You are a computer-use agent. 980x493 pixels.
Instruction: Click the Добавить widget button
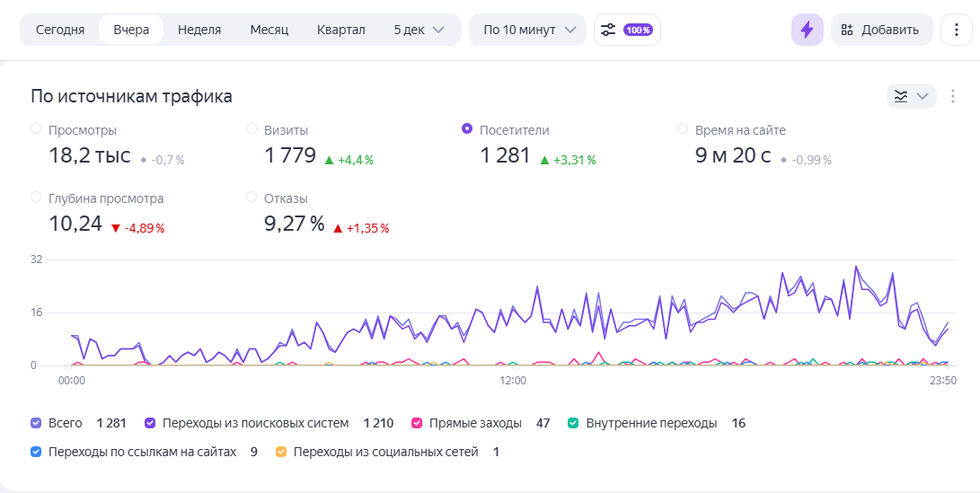click(x=880, y=30)
